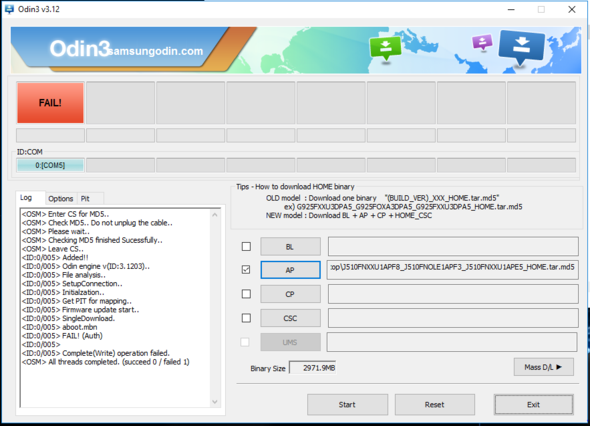Open the Mass D/L arrow button
This screenshot has width=590, height=426.
point(544,367)
